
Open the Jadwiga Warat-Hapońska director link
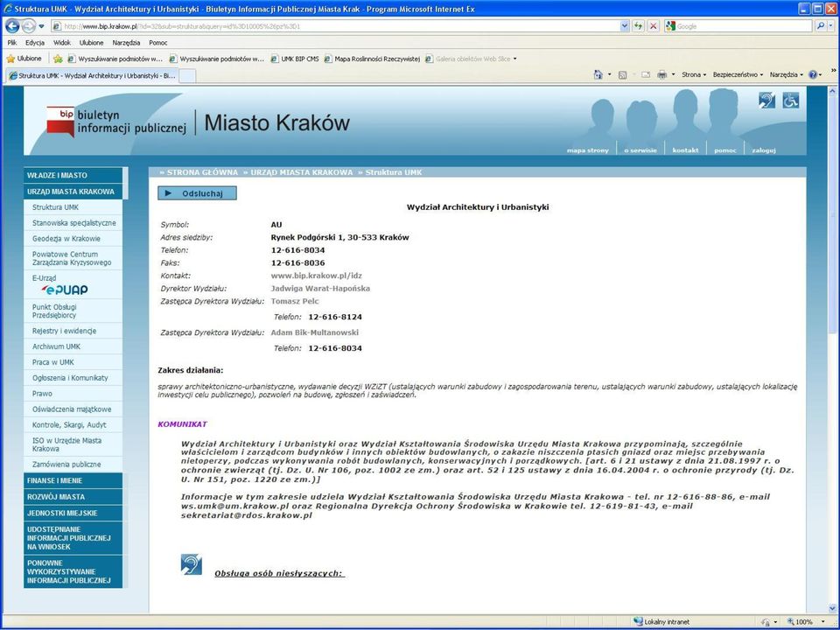click(320, 288)
